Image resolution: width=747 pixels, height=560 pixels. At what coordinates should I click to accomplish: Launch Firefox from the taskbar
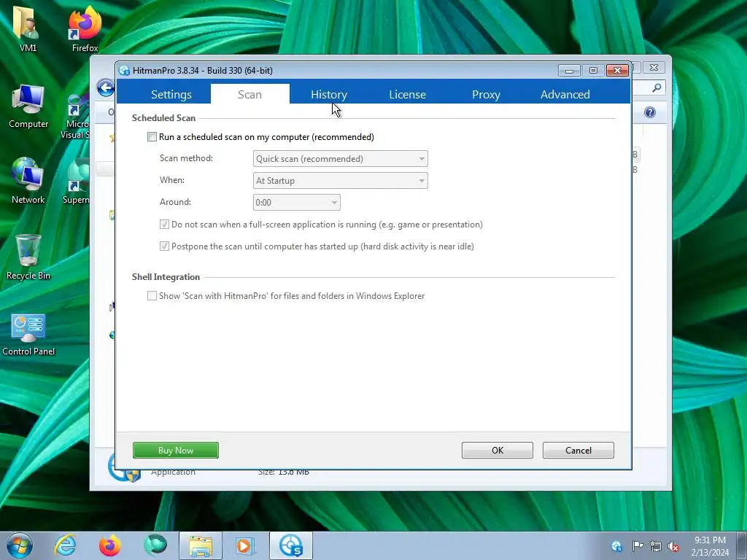pos(109,545)
